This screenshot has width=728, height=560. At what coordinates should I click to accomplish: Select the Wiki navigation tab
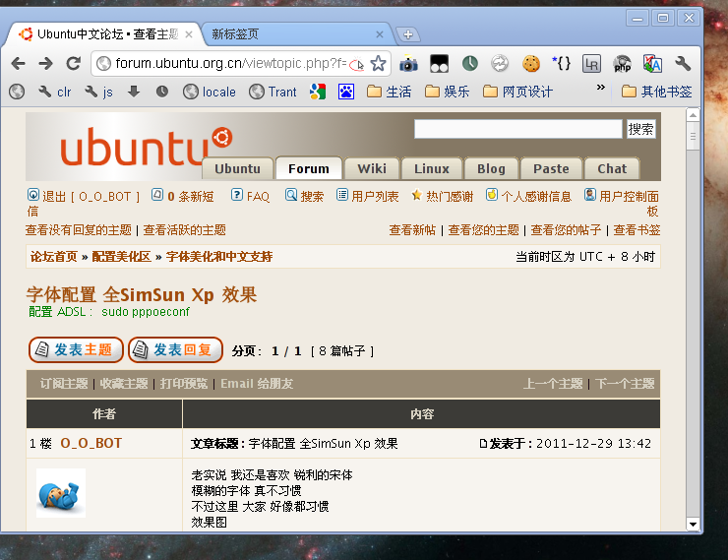coord(372,168)
